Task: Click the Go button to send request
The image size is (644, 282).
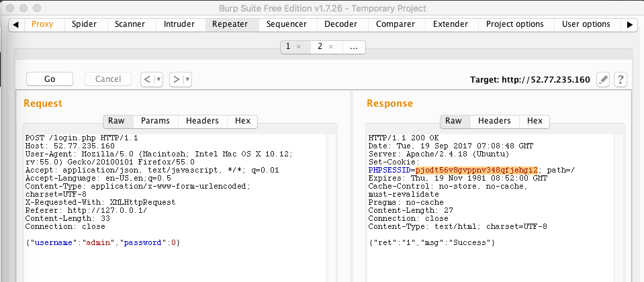Action: (50, 79)
